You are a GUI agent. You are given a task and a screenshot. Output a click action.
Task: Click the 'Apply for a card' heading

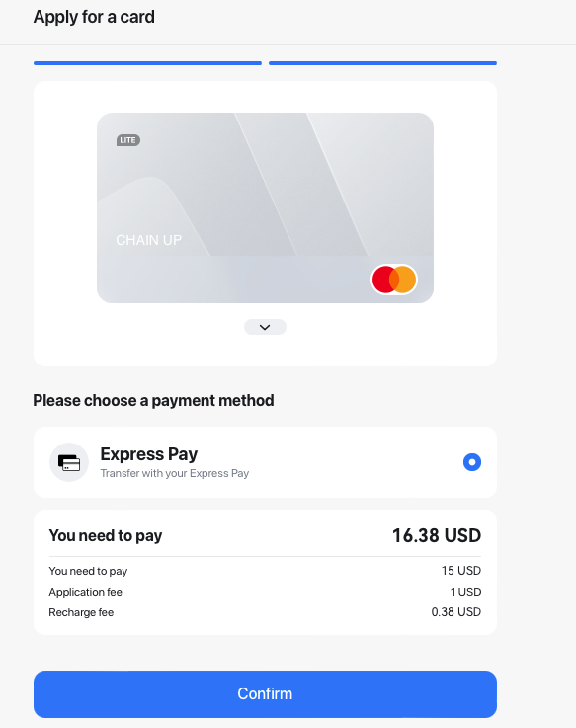pyautogui.click(x=94, y=17)
